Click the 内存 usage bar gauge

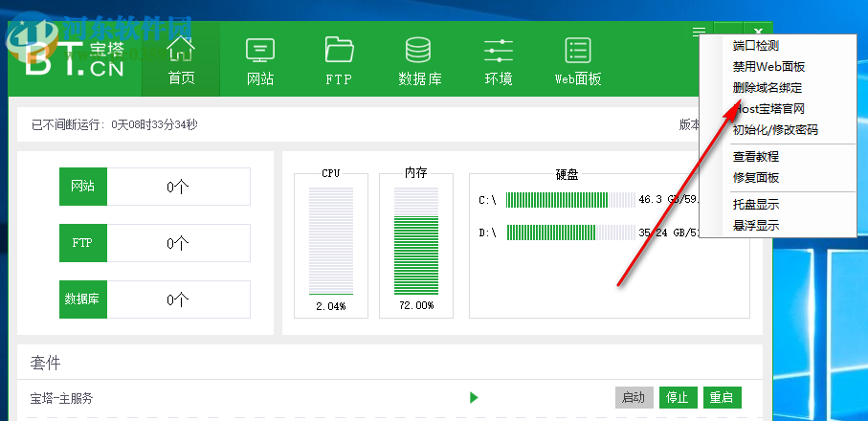pos(416,241)
